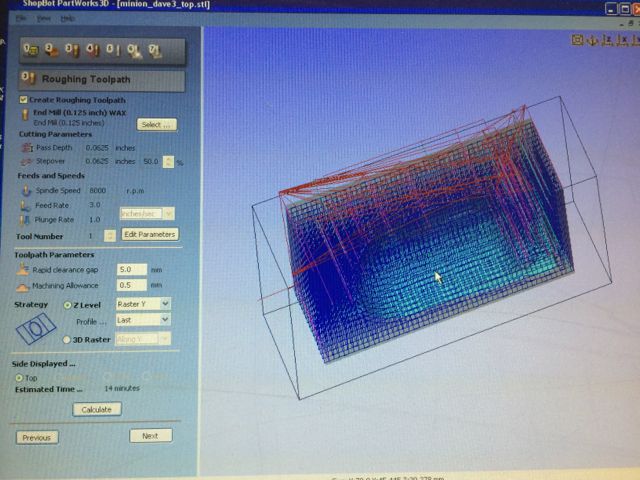Open the File menu
Viewport: 640px width, 480px height.
(21, 18)
